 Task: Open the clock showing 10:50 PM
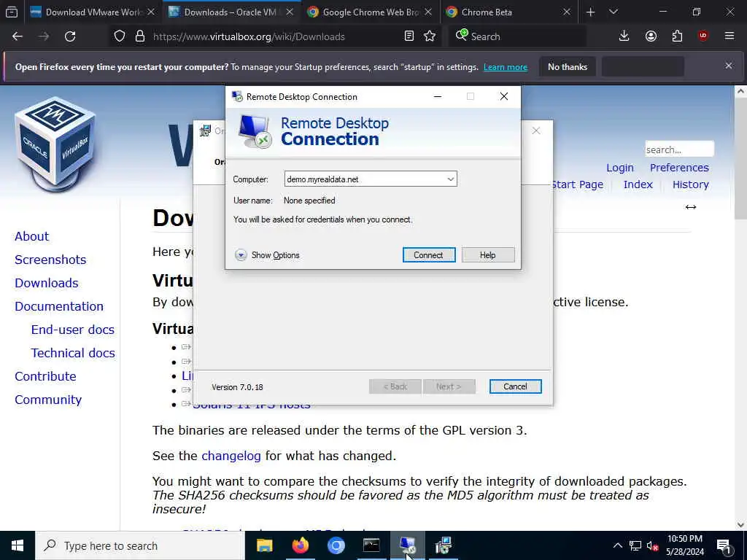click(x=684, y=545)
